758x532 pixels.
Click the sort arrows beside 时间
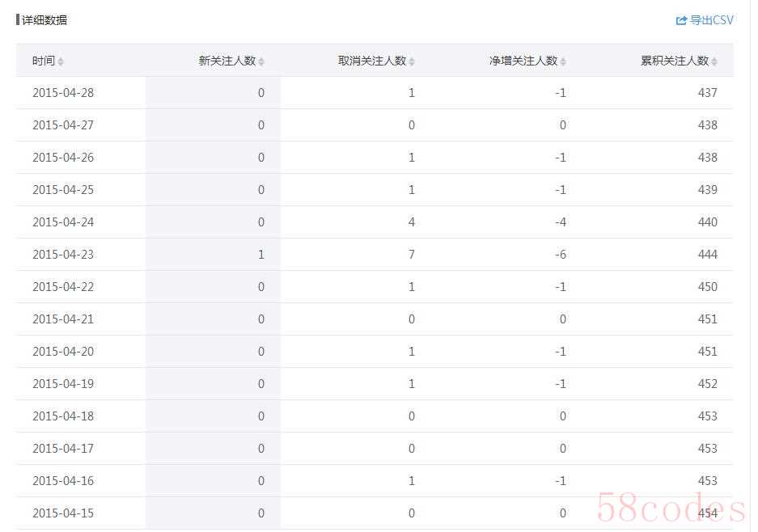coord(61,61)
